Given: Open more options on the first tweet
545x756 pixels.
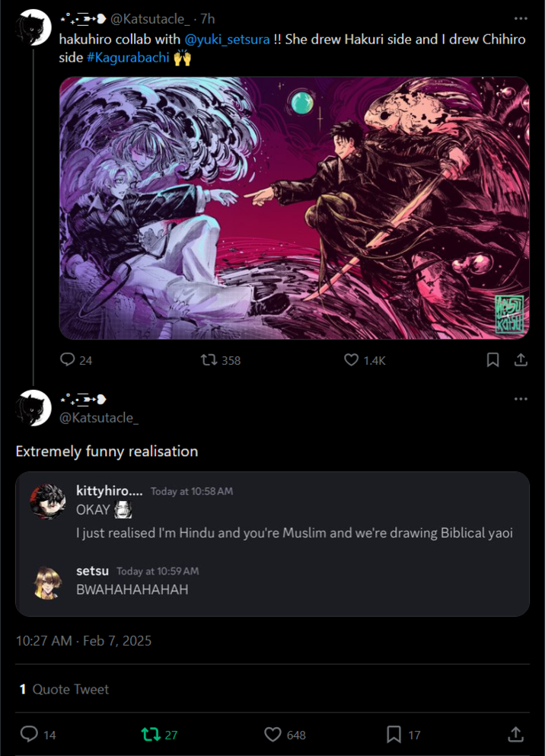Looking at the screenshot, I should pyautogui.click(x=521, y=18).
